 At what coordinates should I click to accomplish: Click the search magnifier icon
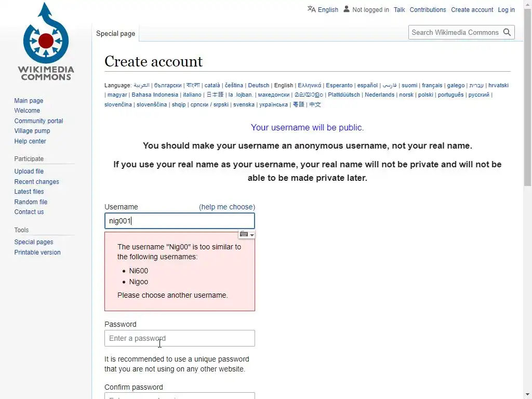pyautogui.click(x=507, y=32)
